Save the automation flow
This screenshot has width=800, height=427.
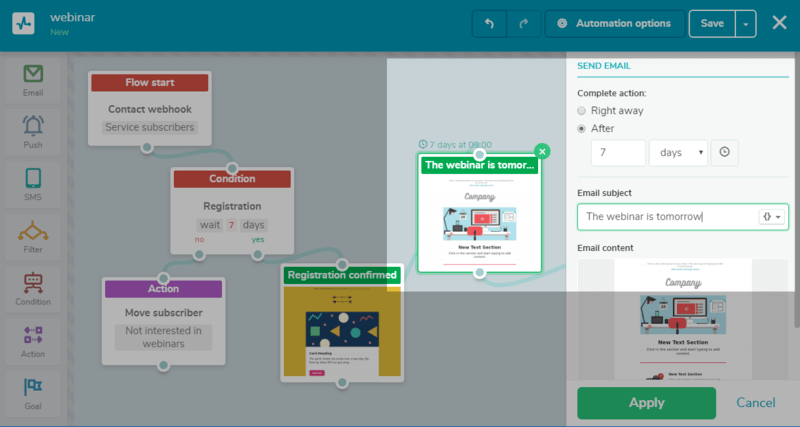(x=712, y=23)
